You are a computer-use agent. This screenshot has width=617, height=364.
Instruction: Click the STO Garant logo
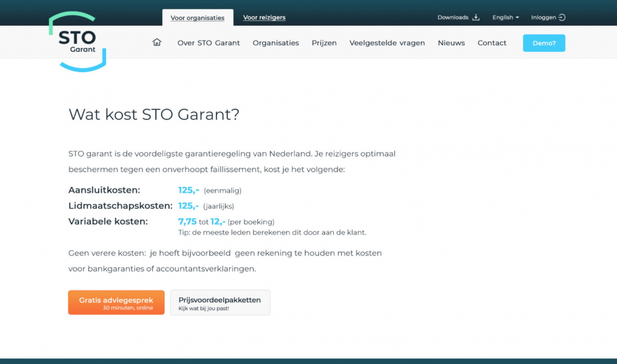click(78, 42)
